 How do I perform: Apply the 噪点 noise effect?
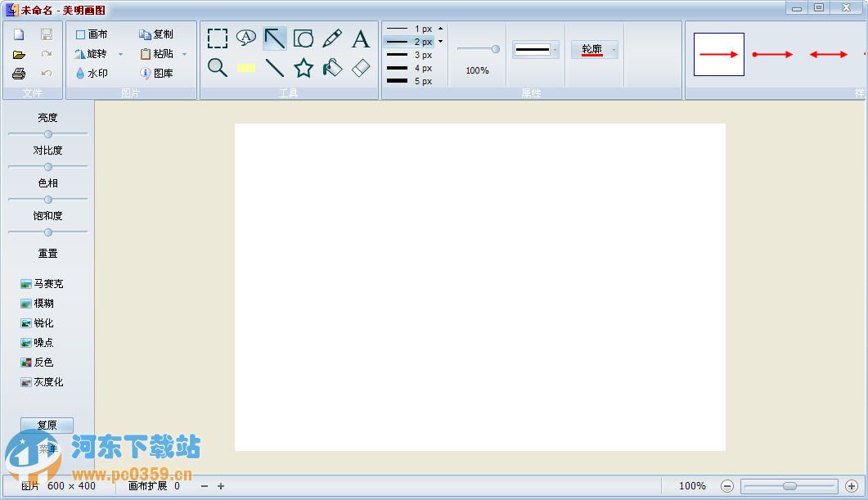click(37, 343)
